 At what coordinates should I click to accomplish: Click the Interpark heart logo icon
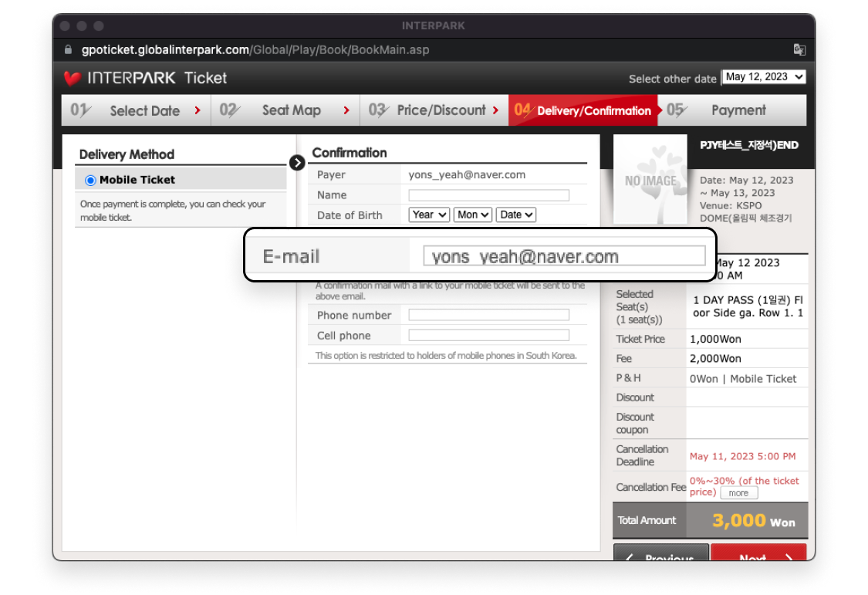pyautogui.click(x=73, y=78)
